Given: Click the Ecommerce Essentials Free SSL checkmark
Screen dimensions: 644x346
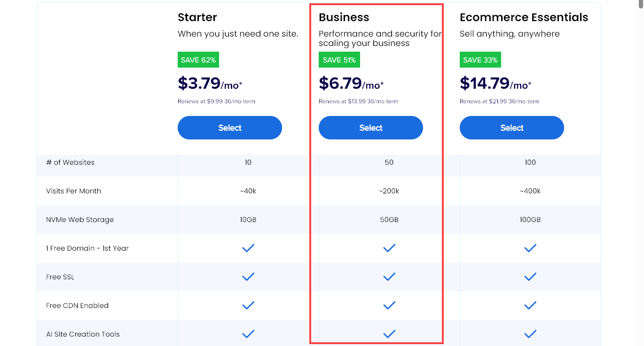Looking at the screenshot, I should pyautogui.click(x=530, y=277).
